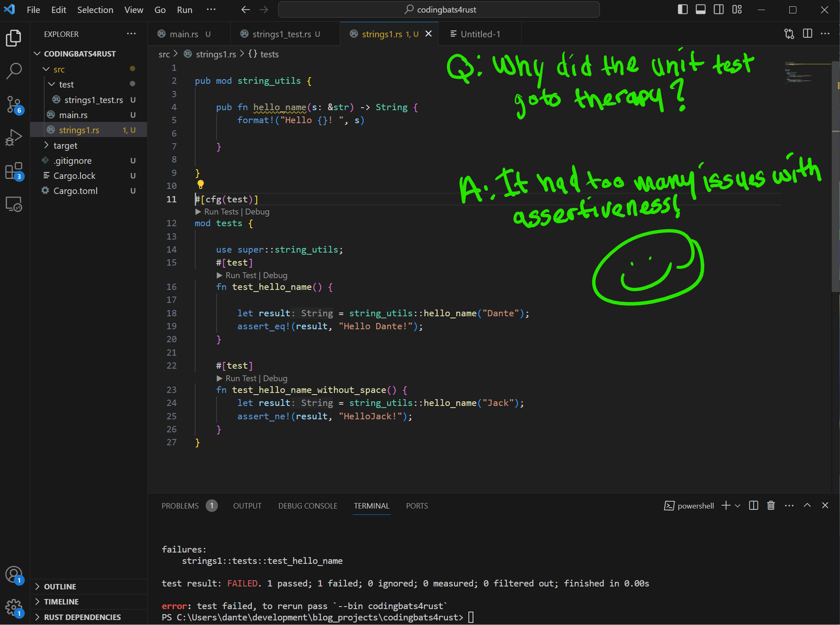The width and height of the screenshot is (840, 625).
Task: Open the Selection menu
Action: pos(95,10)
